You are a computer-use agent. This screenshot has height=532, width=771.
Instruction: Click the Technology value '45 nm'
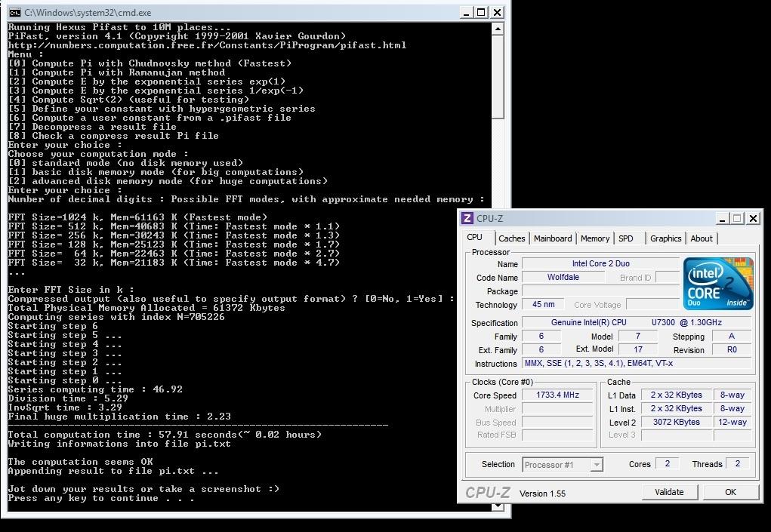coord(543,305)
